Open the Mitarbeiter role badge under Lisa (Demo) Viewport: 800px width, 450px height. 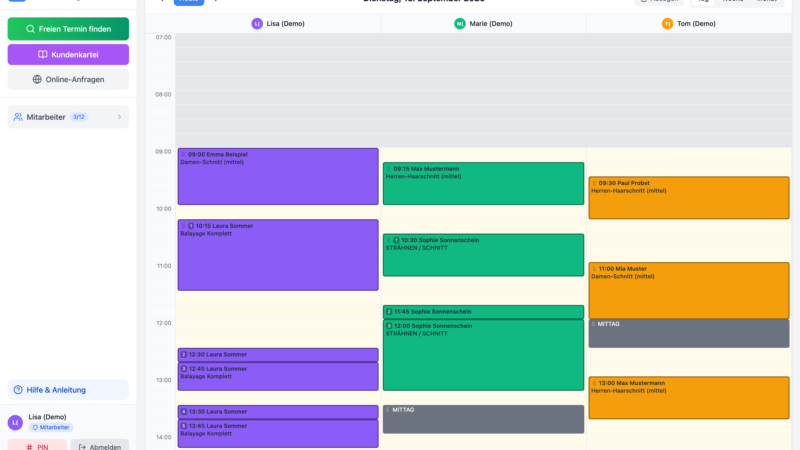pos(51,428)
